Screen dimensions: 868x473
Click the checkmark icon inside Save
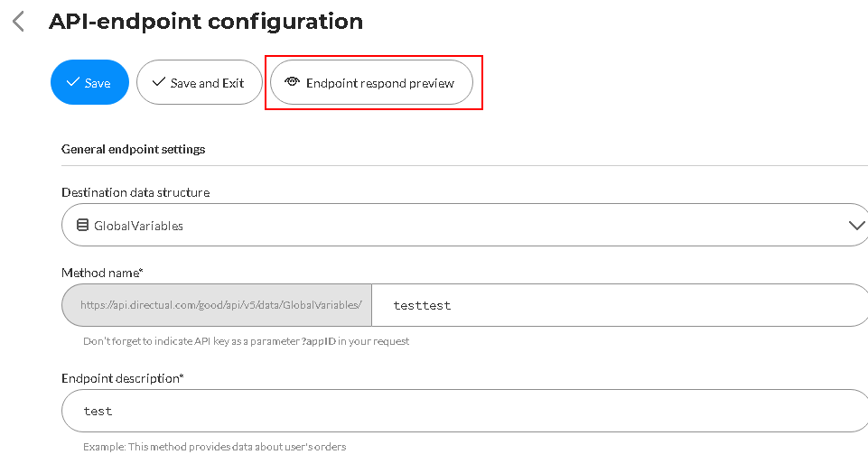[x=72, y=82]
